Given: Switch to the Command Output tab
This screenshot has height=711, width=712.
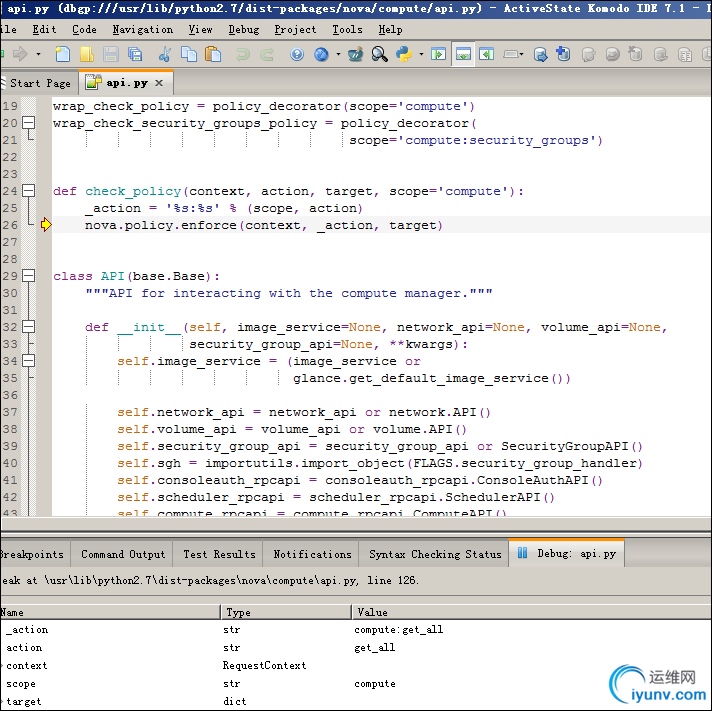Looking at the screenshot, I should (123, 554).
